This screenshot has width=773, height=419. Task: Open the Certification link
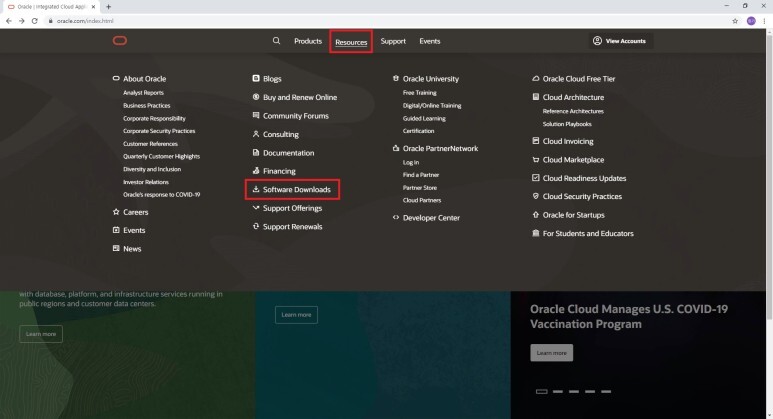click(x=419, y=131)
